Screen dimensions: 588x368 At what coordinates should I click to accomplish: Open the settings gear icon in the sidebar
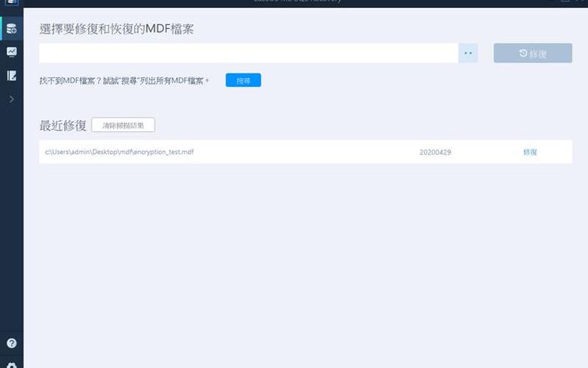12,365
